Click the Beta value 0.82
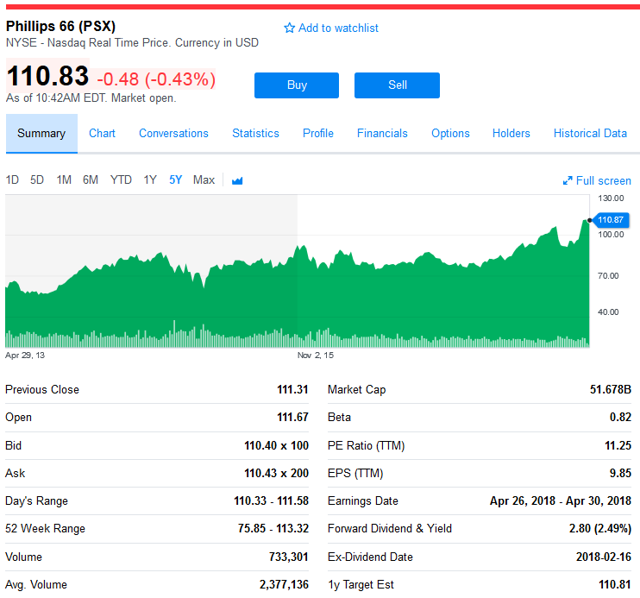This screenshot has width=640, height=598. [620, 417]
